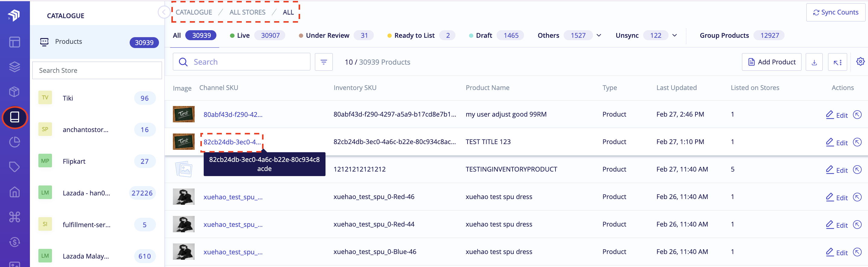Viewport: 868px width, 267px height.
Task: Click the Anchanto logo in sidebar
Action: click(x=14, y=15)
